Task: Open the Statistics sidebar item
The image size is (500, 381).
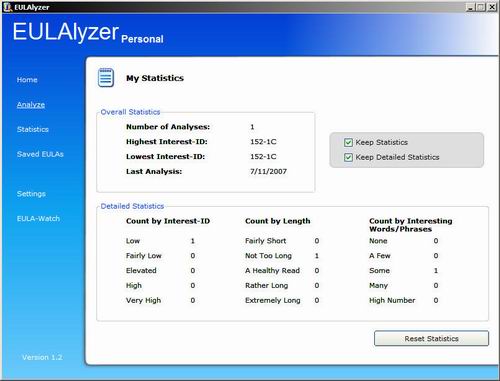Action: [33, 129]
